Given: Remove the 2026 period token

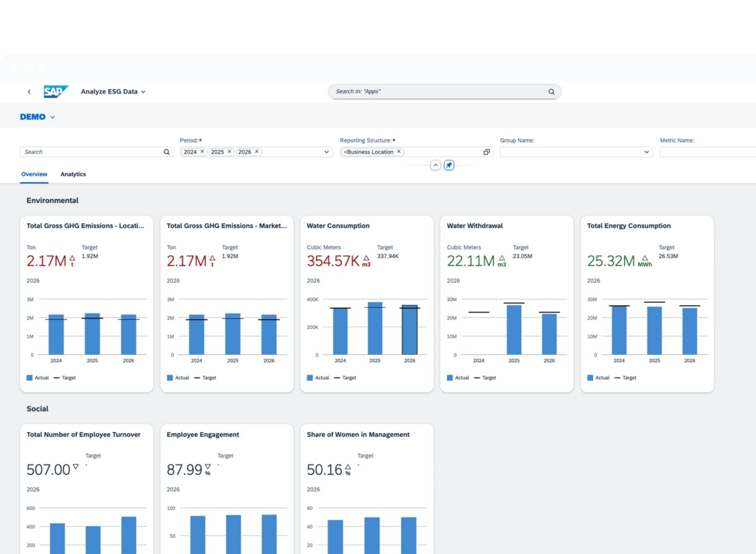Looking at the screenshot, I should point(257,152).
